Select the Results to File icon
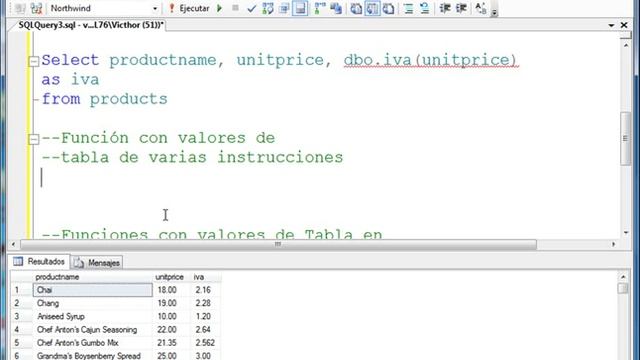Image resolution: width=640 pixels, height=360 pixels. [388, 8]
